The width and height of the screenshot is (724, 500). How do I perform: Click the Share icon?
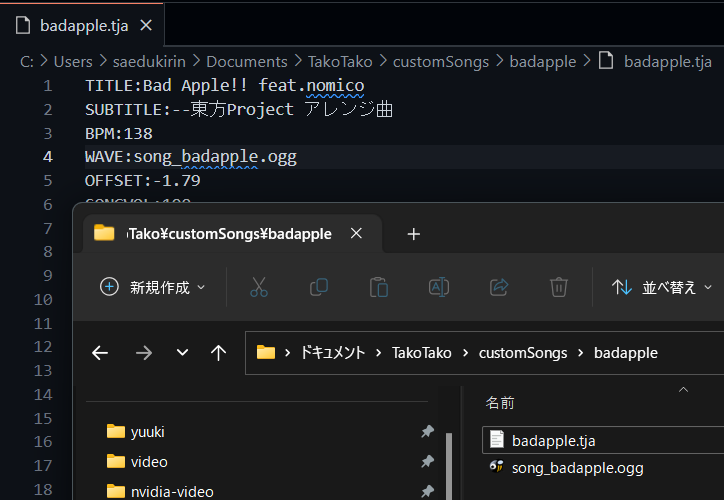tap(499, 287)
